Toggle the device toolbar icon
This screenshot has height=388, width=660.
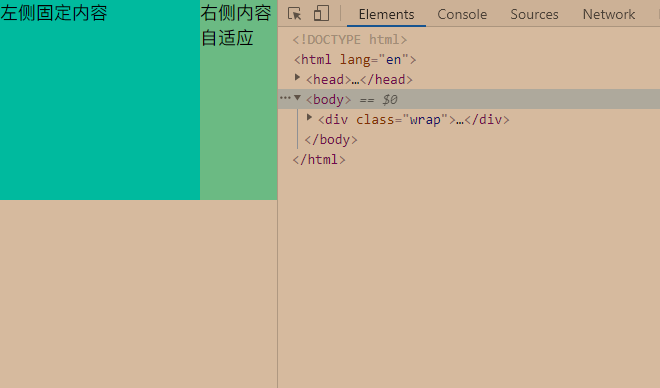(322, 13)
